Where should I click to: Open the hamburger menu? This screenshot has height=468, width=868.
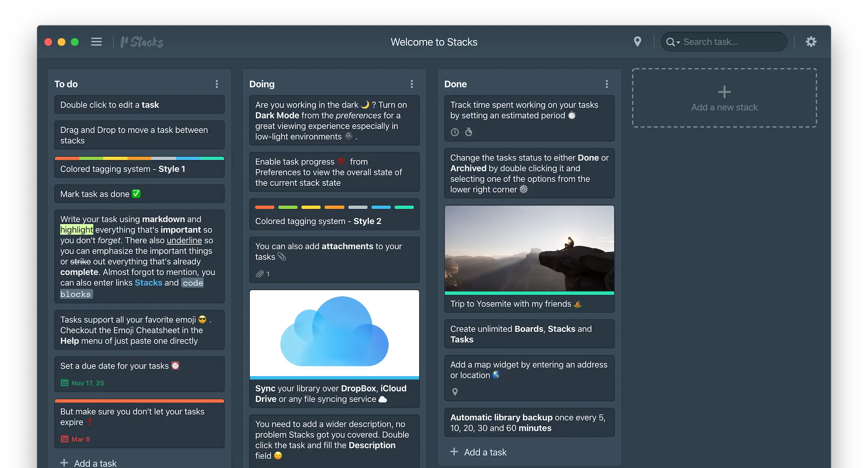point(96,42)
